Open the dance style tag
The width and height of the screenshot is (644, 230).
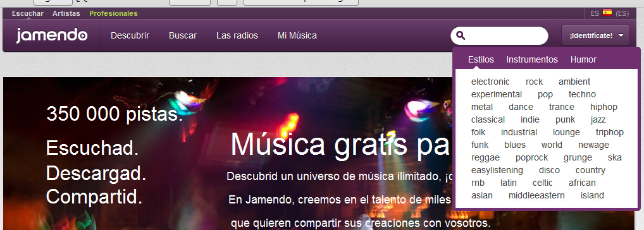click(x=521, y=107)
